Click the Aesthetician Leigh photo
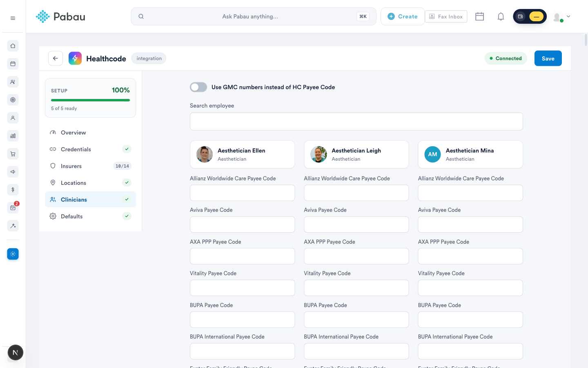The width and height of the screenshot is (588, 368). point(318,154)
